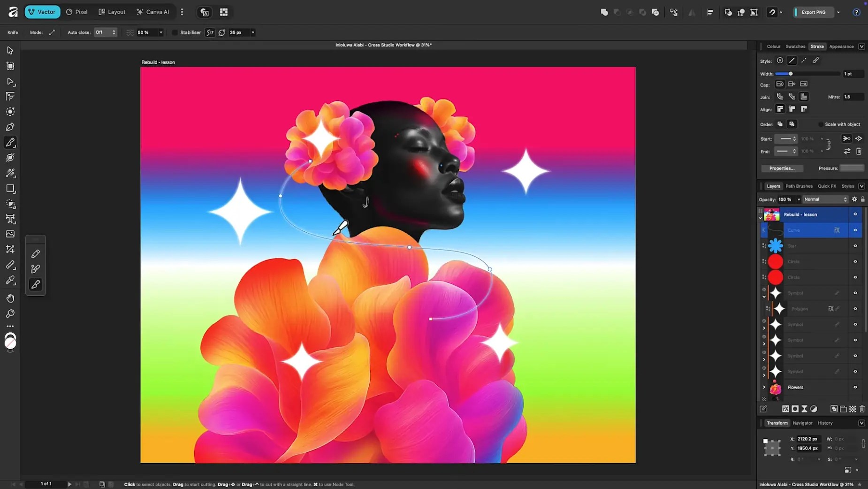Click the Layer FX icon below layers
Screen dimensions: 868x489
(785, 409)
